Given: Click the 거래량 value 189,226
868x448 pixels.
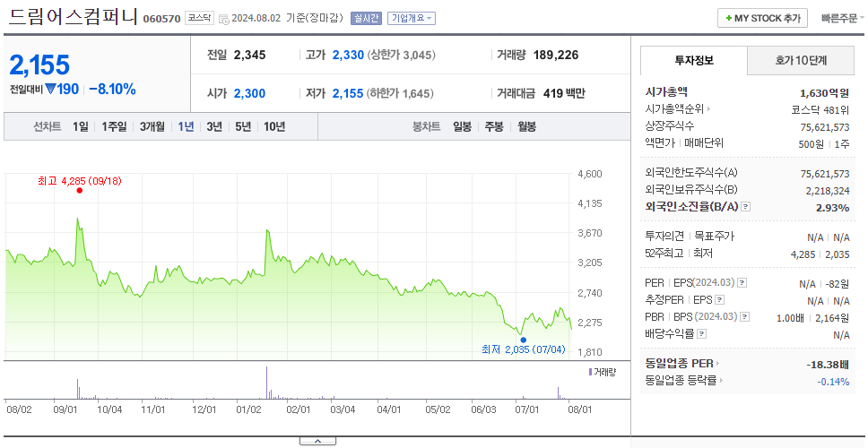Looking at the screenshot, I should point(556,55).
